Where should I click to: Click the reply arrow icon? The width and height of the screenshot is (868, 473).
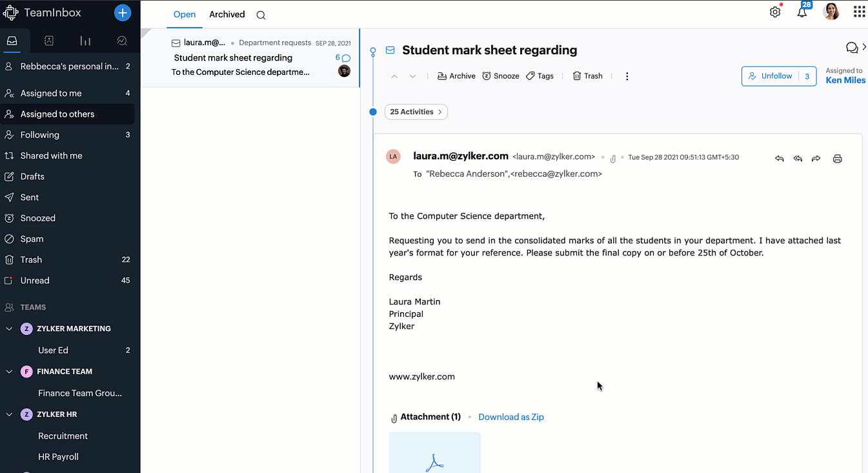(780, 159)
